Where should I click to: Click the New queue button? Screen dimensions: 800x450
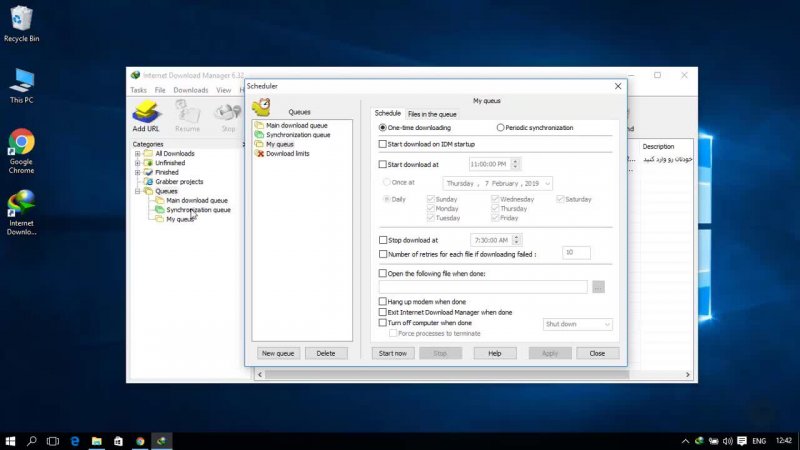tap(278, 353)
